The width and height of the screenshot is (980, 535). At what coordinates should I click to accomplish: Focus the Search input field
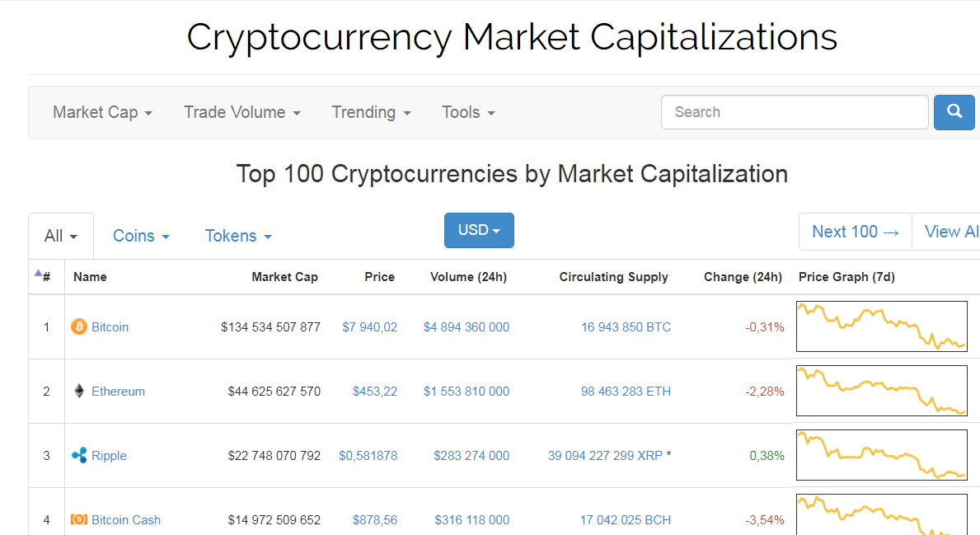pos(795,112)
